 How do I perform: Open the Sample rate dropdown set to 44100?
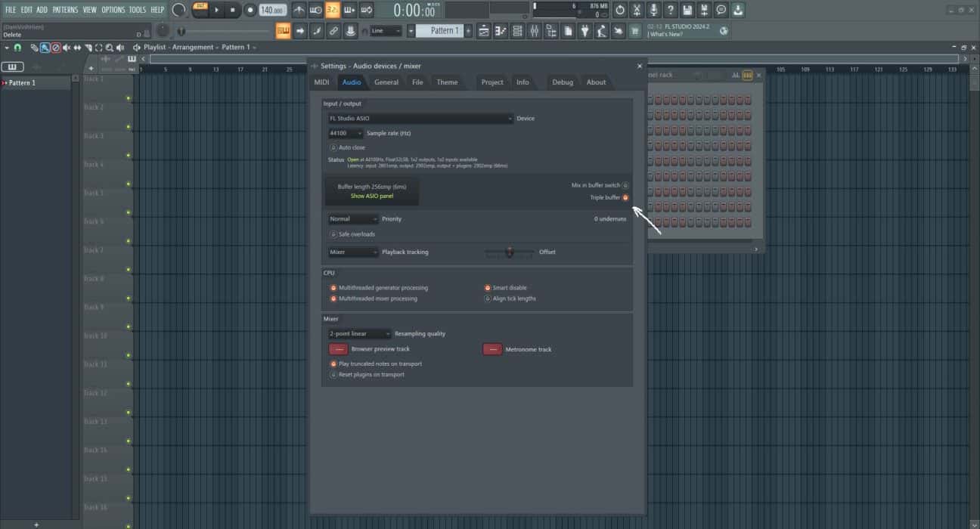tap(345, 132)
